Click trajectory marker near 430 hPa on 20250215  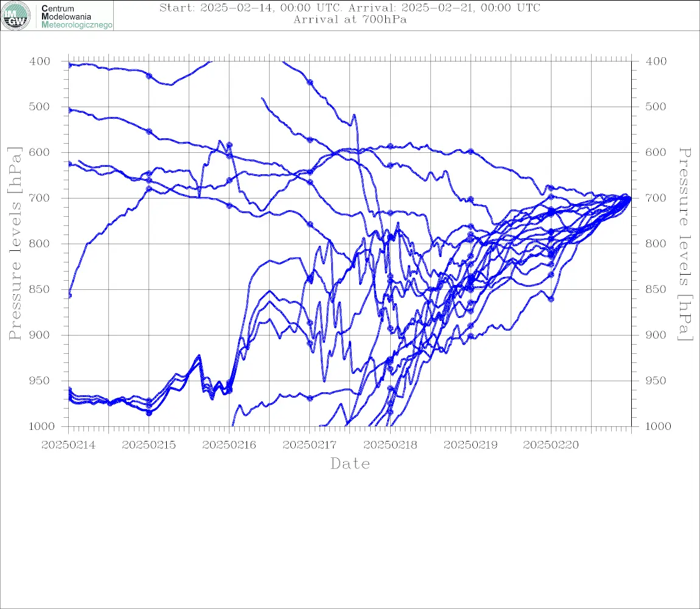coord(149,76)
